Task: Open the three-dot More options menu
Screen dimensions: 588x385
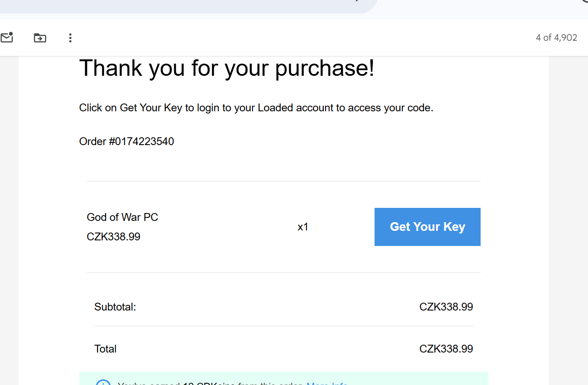Action: pyautogui.click(x=70, y=38)
